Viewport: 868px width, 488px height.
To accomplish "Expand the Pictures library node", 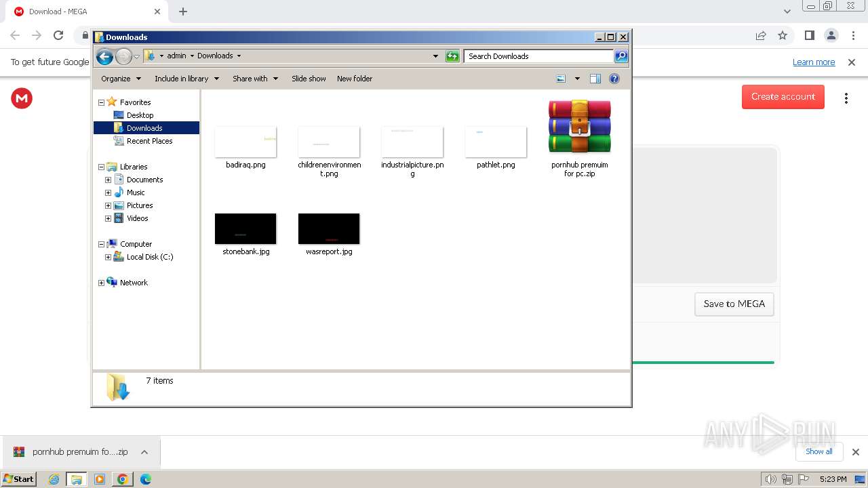I will pyautogui.click(x=108, y=205).
